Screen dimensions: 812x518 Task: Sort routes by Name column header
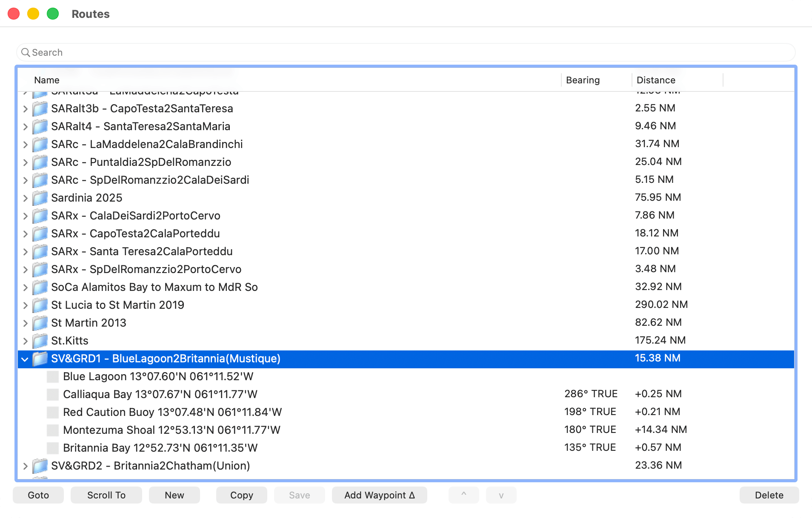coord(289,80)
